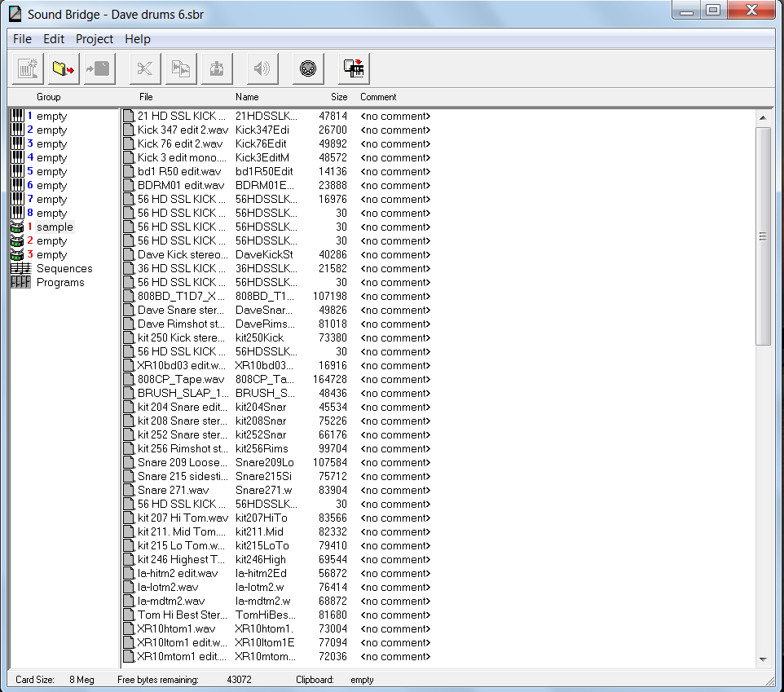Screen dimensions: 784x692
Task: Open the File menu
Action: [22, 39]
